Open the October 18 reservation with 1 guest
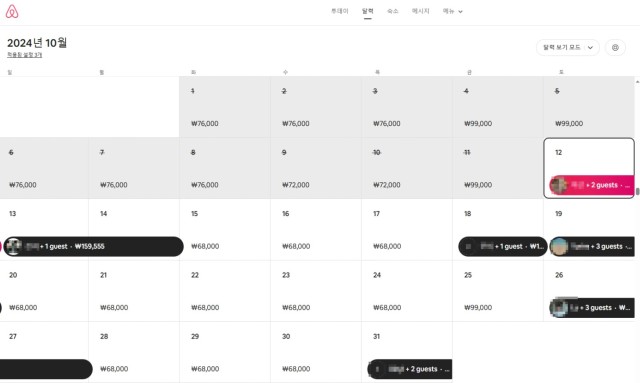640x383 pixels. [x=502, y=246]
